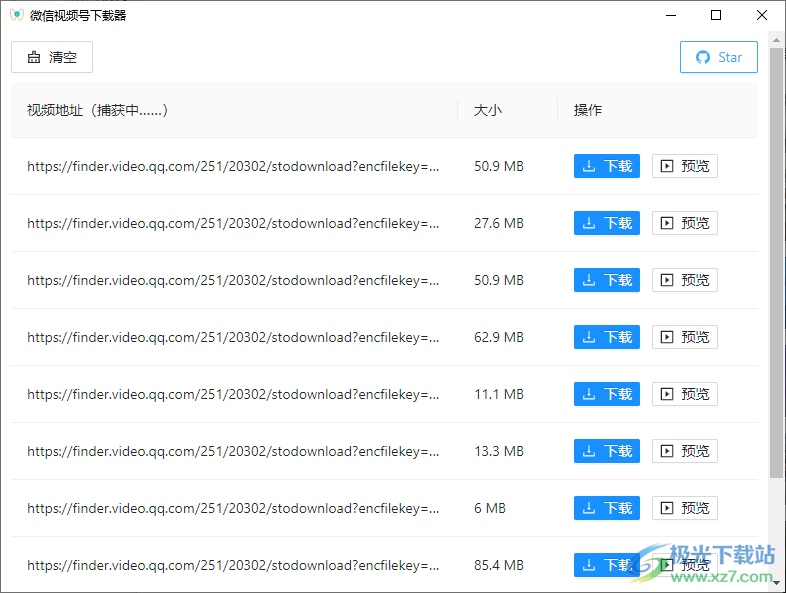The width and height of the screenshot is (786, 593).
Task: Download the 85.4 MB video
Action: (607, 565)
